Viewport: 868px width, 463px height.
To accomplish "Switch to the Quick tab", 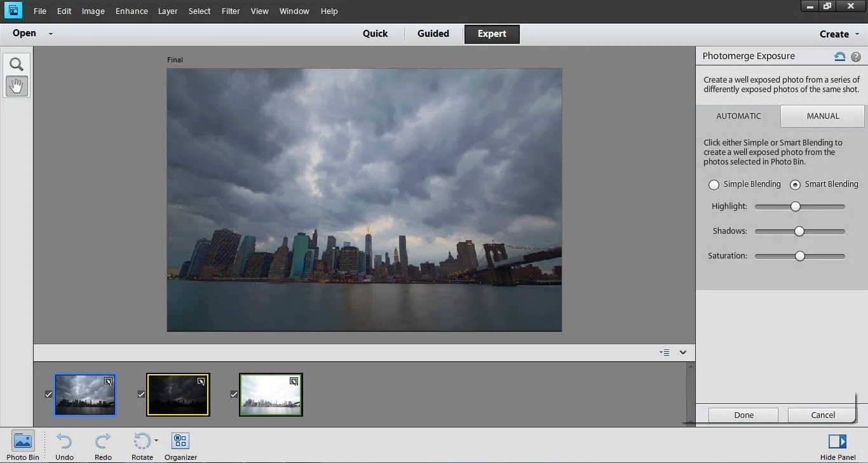I will coord(375,34).
